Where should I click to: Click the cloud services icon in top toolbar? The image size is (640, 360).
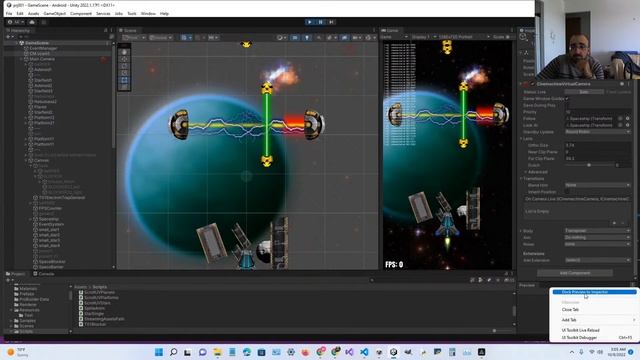(32, 22)
